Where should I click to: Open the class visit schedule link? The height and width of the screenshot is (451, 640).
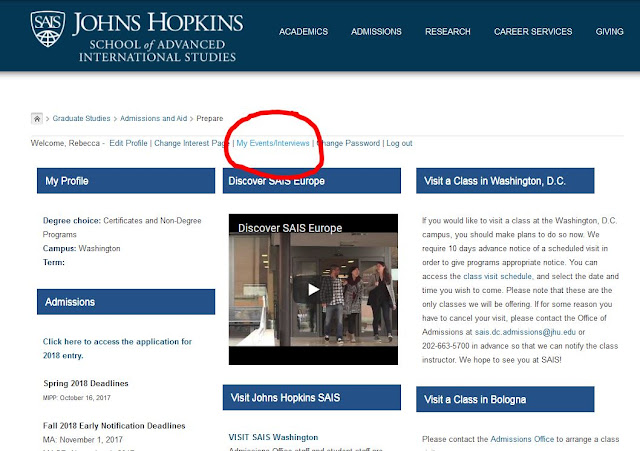(498, 276)
